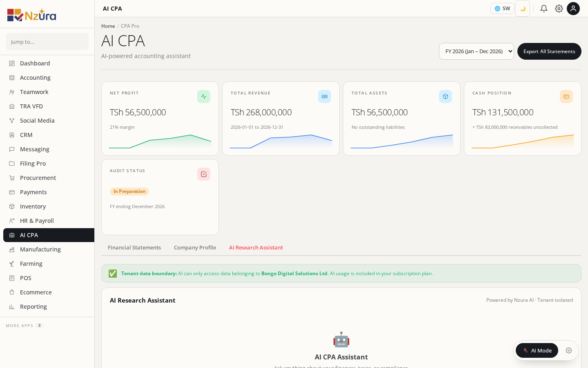Click Total Assets sparkline chart

402,141
